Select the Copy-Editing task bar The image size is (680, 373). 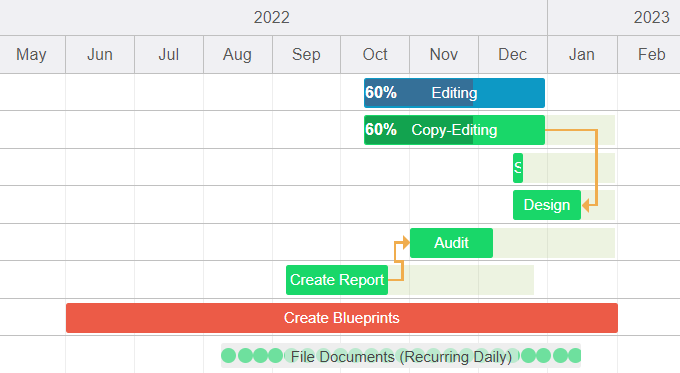click(x=454, y=130)
